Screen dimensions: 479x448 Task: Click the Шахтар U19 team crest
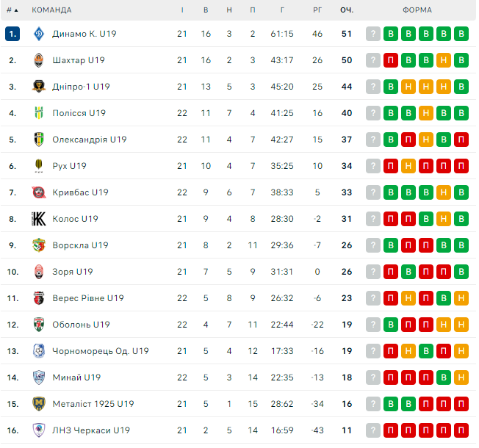coord(39,60)
